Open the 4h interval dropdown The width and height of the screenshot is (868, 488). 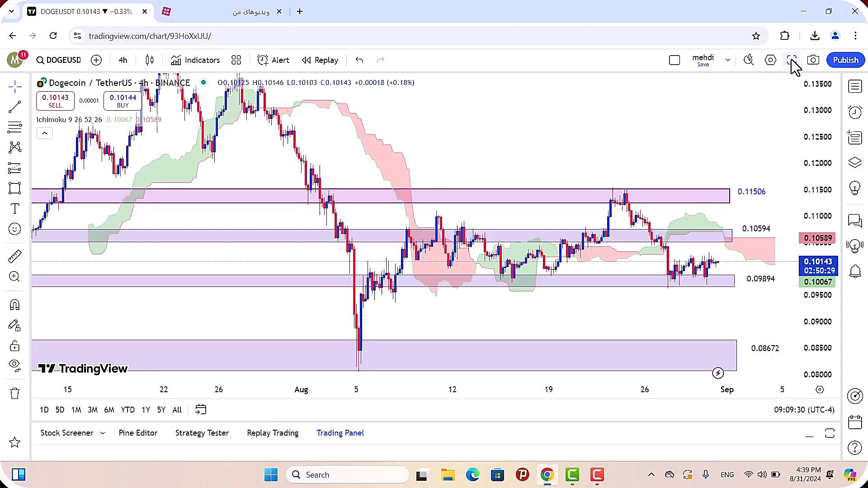tap(123, 60)
